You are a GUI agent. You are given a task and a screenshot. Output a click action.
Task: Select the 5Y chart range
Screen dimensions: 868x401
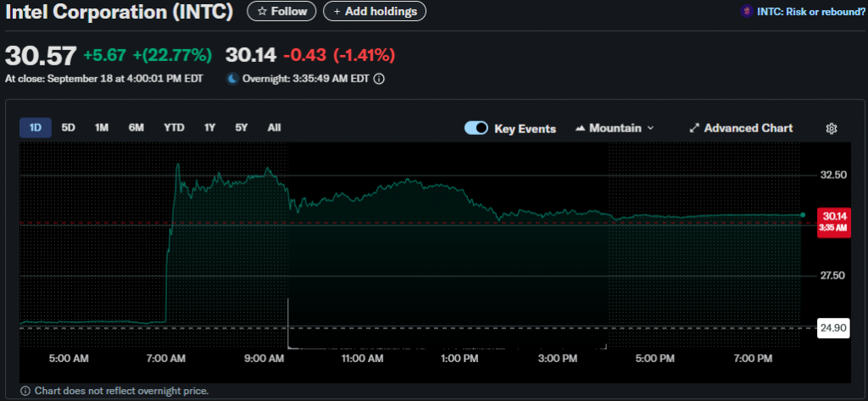coord(242,128)
